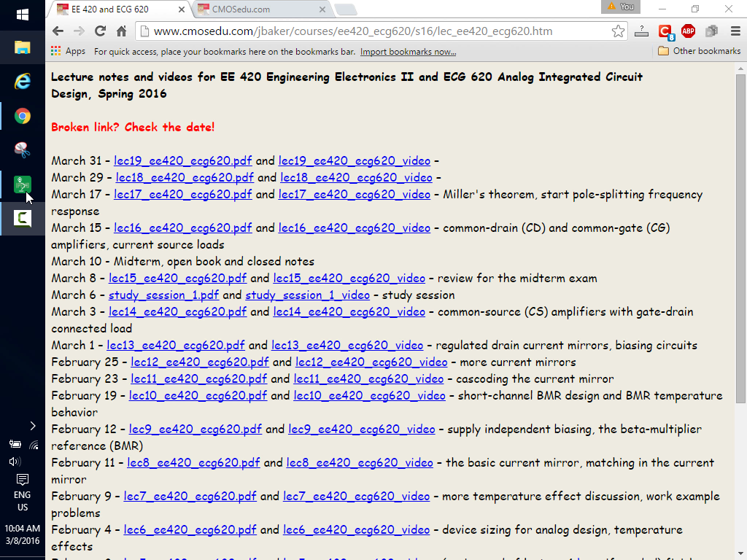Open study_session_1_video link
The width and height of the screenshot is (747, 560).
[308, 295]
